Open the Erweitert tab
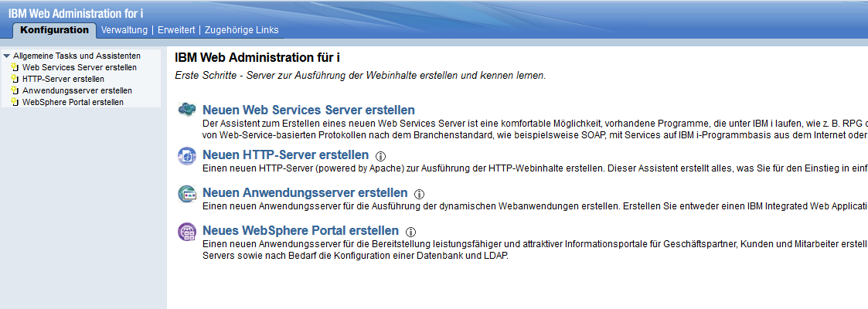This screenshot has width=868, height=309. tap(178, 30)
